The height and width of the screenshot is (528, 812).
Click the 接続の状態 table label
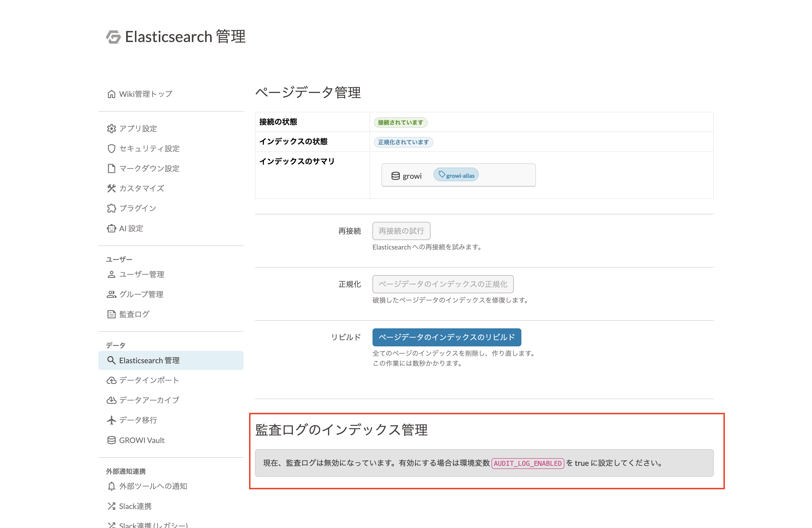[278, 122]
